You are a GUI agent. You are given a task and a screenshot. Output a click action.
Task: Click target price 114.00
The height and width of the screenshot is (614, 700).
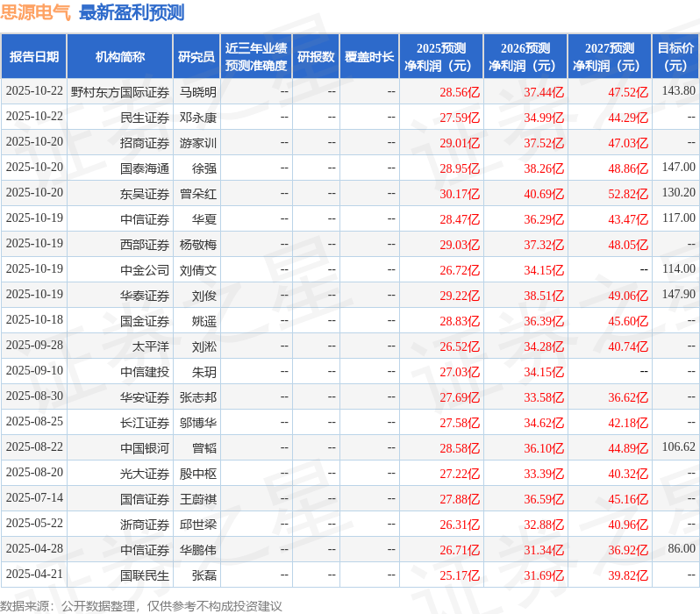click(679, 268)
